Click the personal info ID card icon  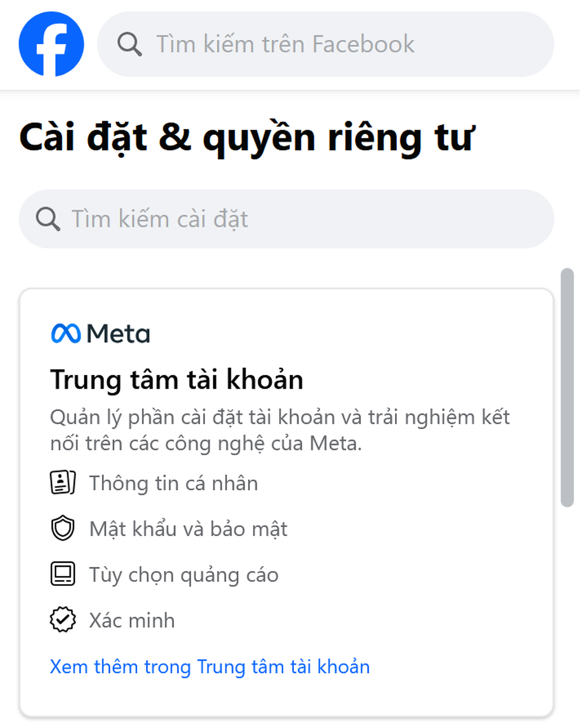tap(62, 483)
